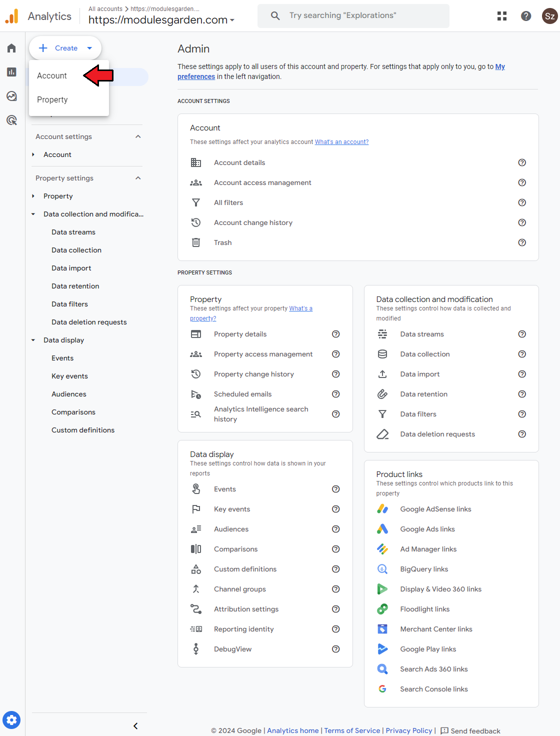
Task: Open Display & Video 360 links row
Action: [x=451, y=589]
